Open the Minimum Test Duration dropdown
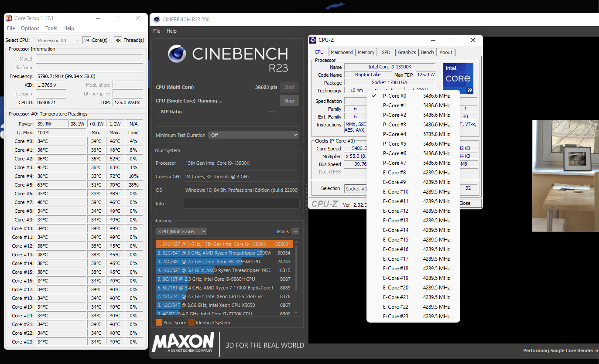Viewport: 599px width, 364px height. (x=253, y=135)
